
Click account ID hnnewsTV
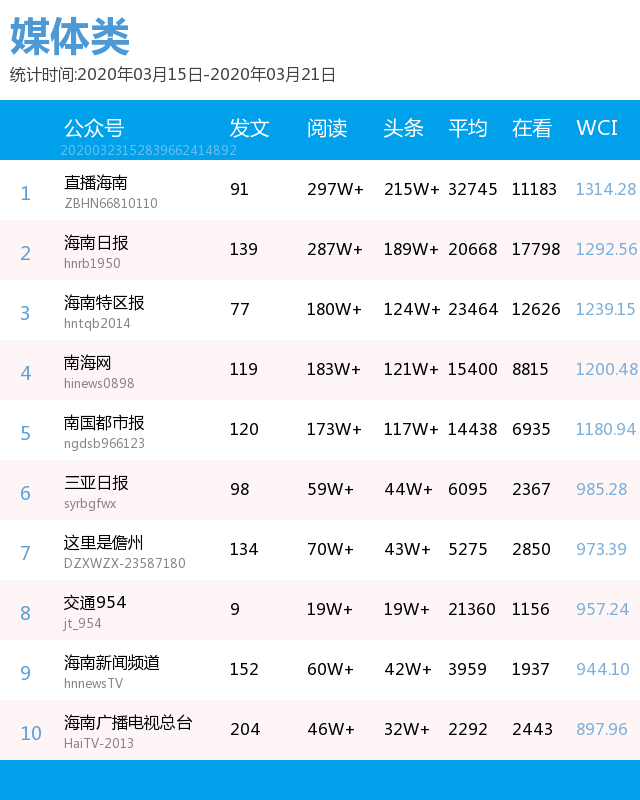click(x=93, y=683)
